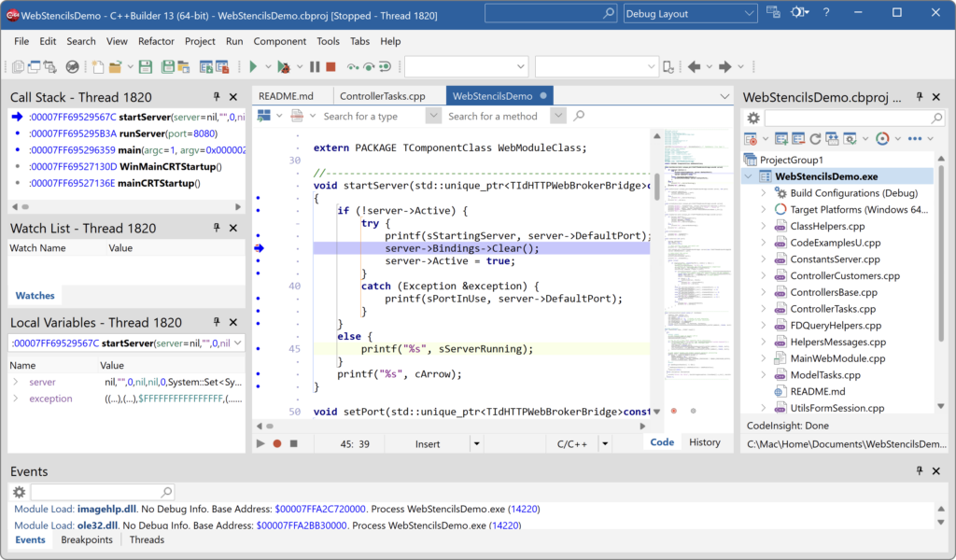956x560 pixels.
Task: Toggle breakpoint dot beside the server->Active = true line
Action: click(259, 260)
